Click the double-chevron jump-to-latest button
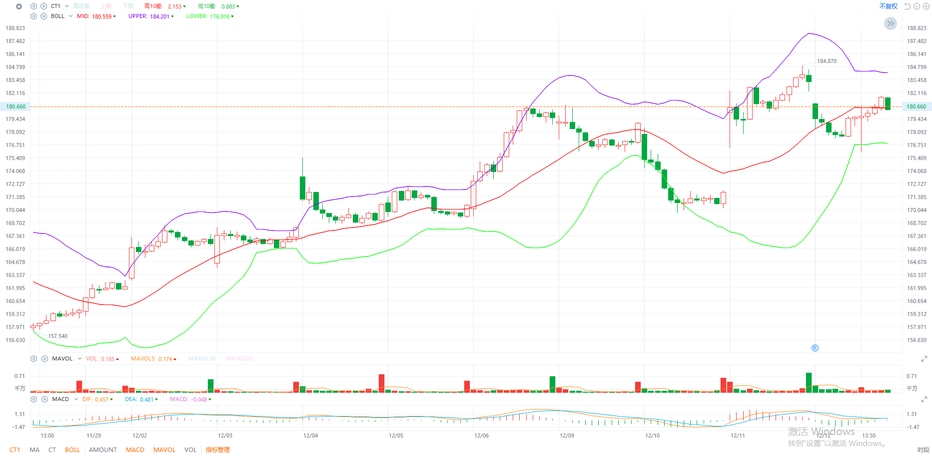The width and height of the screenshot is (932, 459). click(890, 23)
